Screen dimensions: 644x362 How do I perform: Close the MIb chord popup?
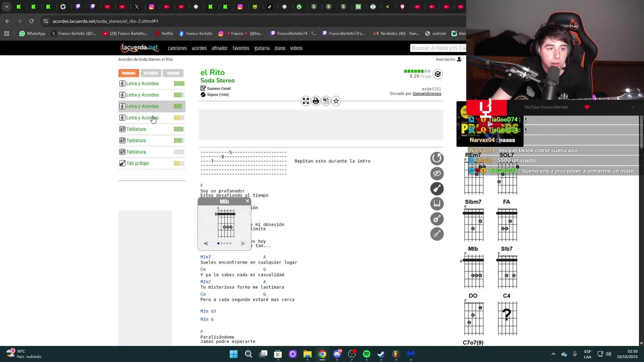(247, 201)
